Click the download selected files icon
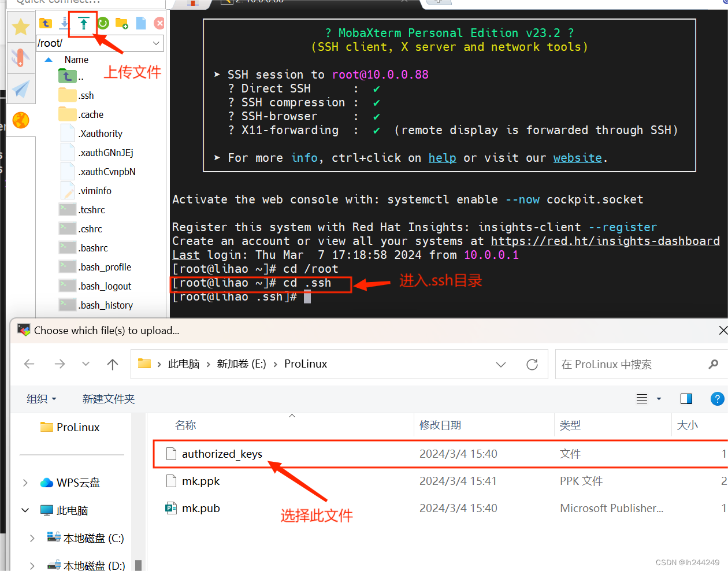 65,23
